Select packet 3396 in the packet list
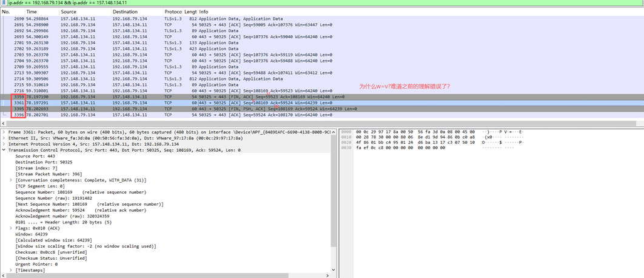The image size is (644, 278). (182, 115)
